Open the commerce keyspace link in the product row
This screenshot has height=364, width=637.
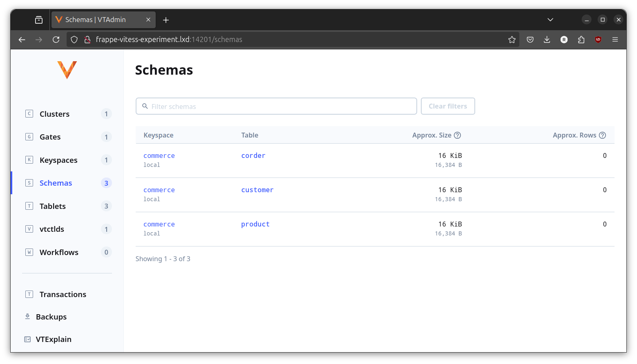point(159,224)
